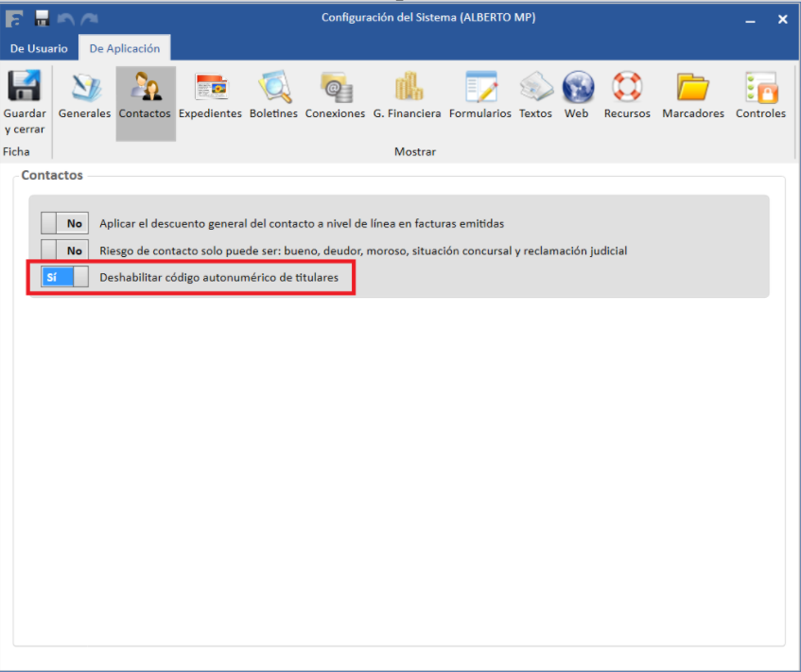The image size is (801, 672).
Task: Turn off Deshabilitar código autonumérico de titulares
Action: click(x=64, y=277)
